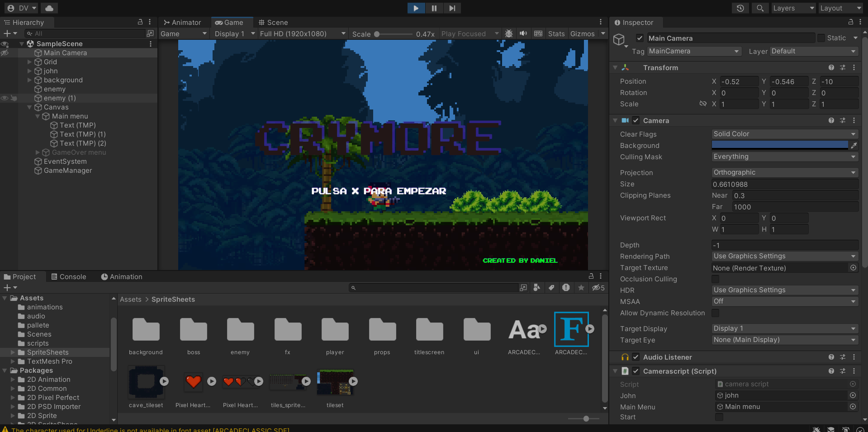Image resolution: width=868 pixels, height=432 pixels.
Task: Disable the Camerascript component checkbox
Action: coord(636,371)
